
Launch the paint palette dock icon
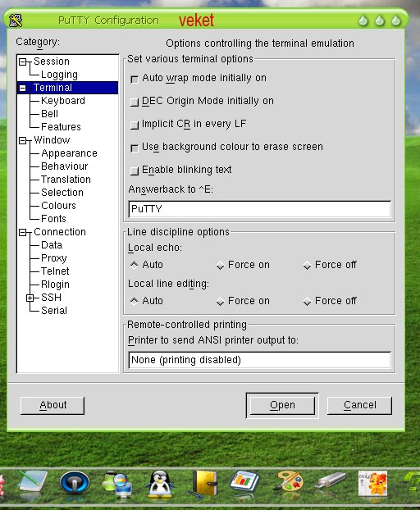(x=288, y=481)
